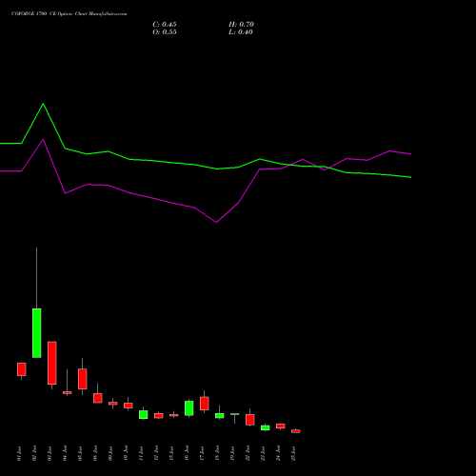Click the red candle above date 01
The height and width of the screenshot is (476, 476).
pyautogui.click(x=22, y=369)
